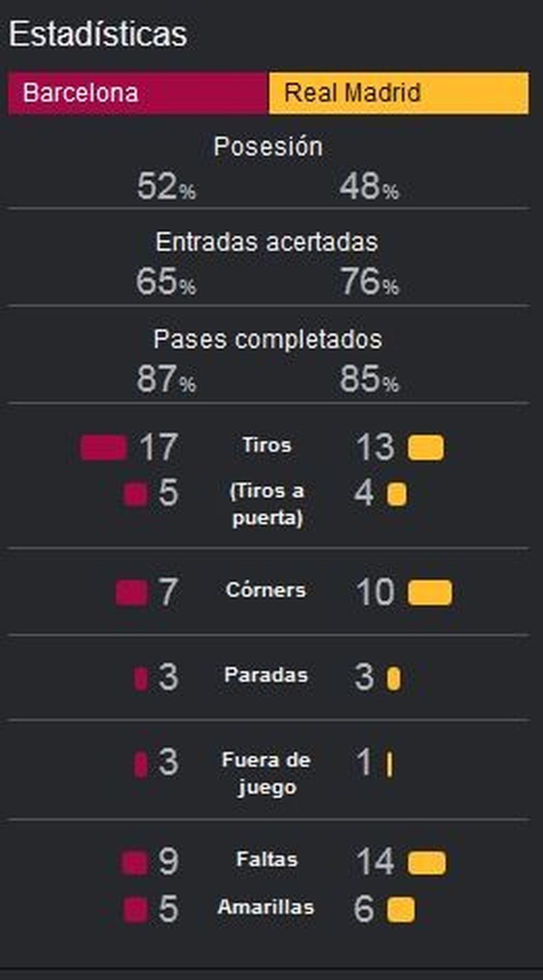Click Barcelona's 17 shots number
The width and height of the screenshot is (543, 980).
(x=158, y=447)
